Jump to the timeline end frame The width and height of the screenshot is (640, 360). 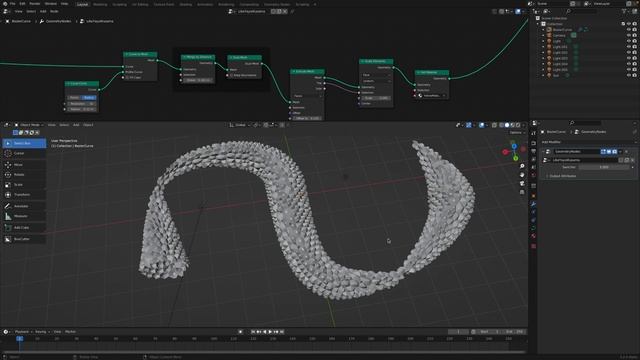282,332
